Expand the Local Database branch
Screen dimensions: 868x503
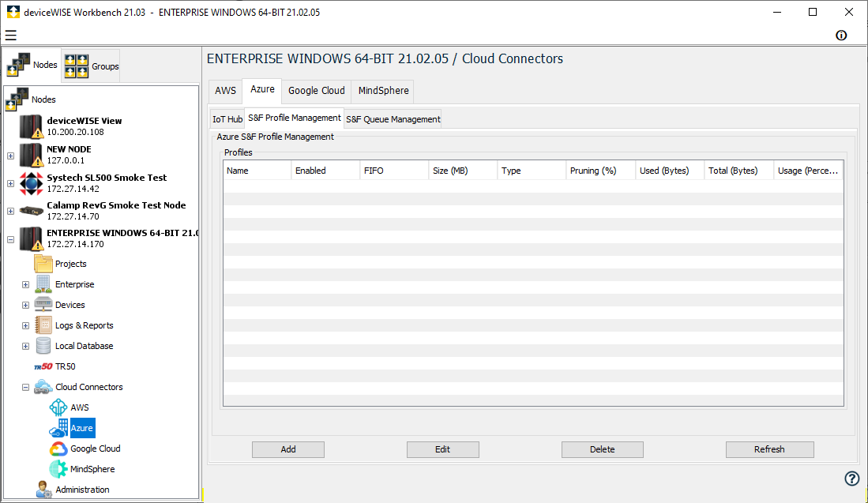pyautogui.click(x=25, y=346)
